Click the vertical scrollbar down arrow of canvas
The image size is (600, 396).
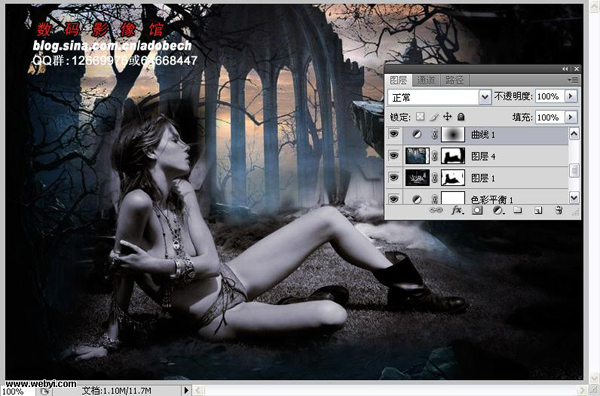tap(594, 378)
